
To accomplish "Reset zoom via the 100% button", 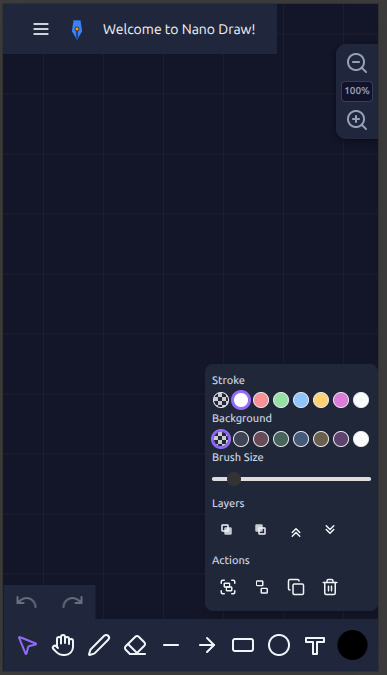I will tap(357, 91).
